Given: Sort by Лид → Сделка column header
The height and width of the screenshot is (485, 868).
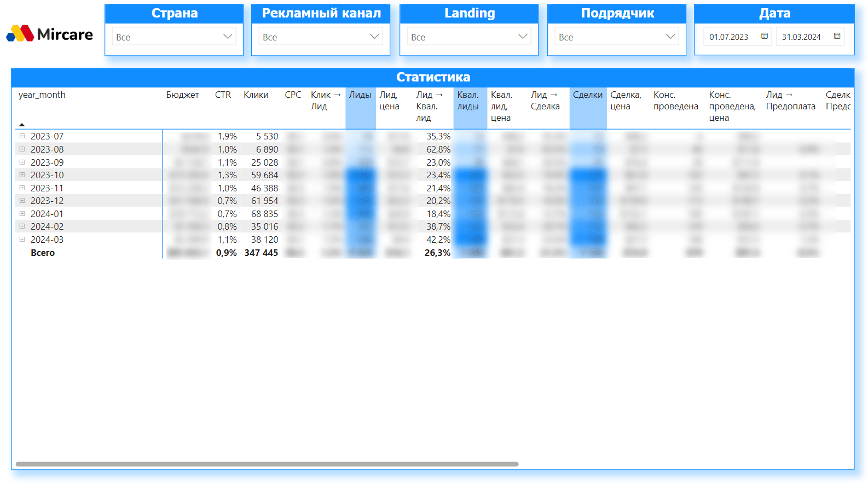Looking at the screenshot, I should [x=545, y=101].
